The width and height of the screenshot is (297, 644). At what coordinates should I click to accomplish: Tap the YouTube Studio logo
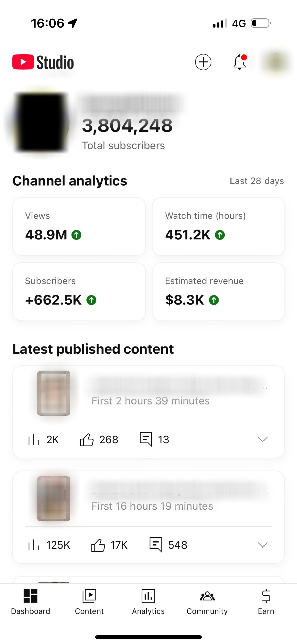[x=43, y=62]
